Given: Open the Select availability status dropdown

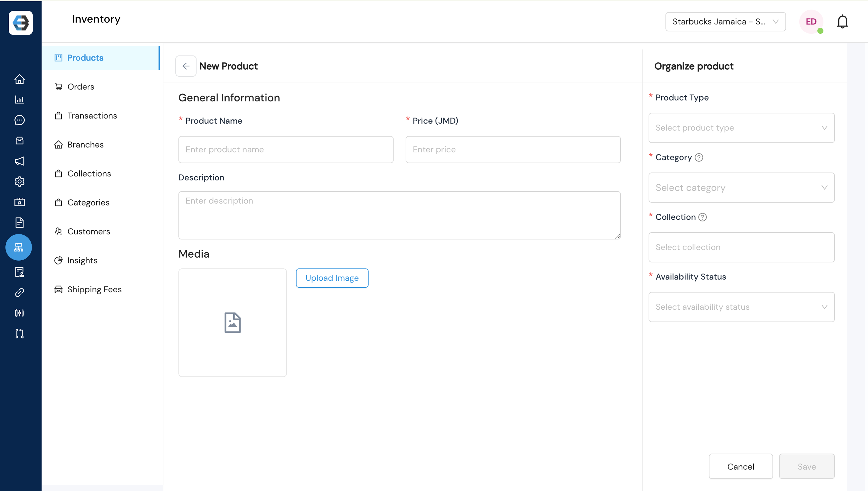Looking at the screenshot, I should (x=741, y=307).
